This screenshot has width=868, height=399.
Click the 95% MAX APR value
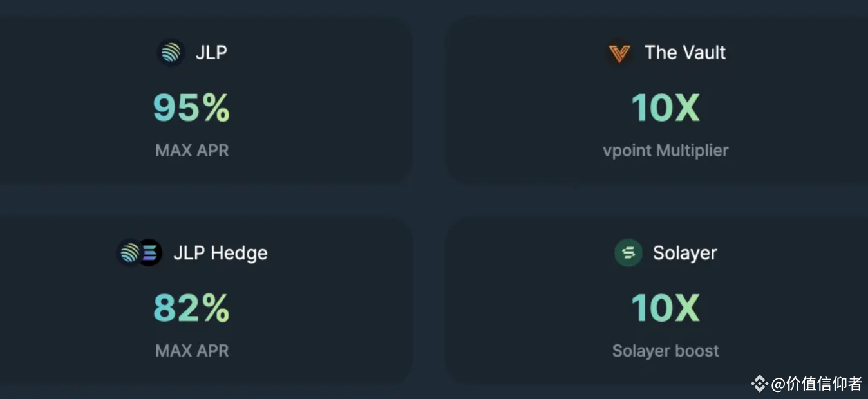click(191, 107)
